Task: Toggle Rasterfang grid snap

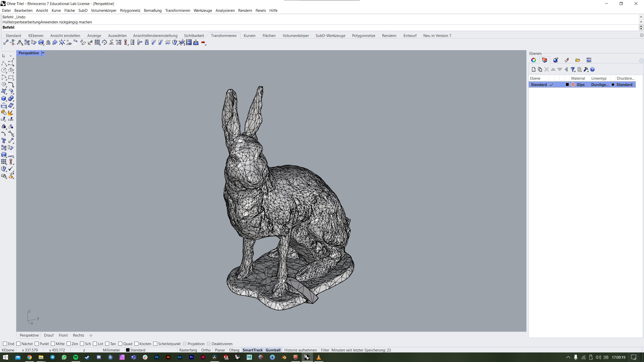Action: 188,350
